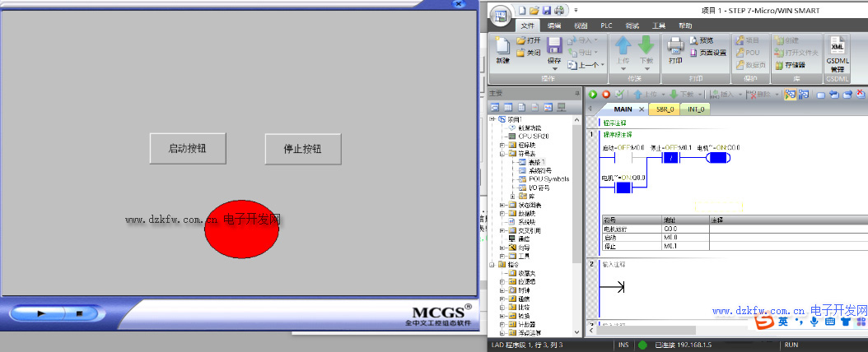868x352 pixels.
Task: Open the PLC ribbon menu tab
Action: click(x=606, y=26)
